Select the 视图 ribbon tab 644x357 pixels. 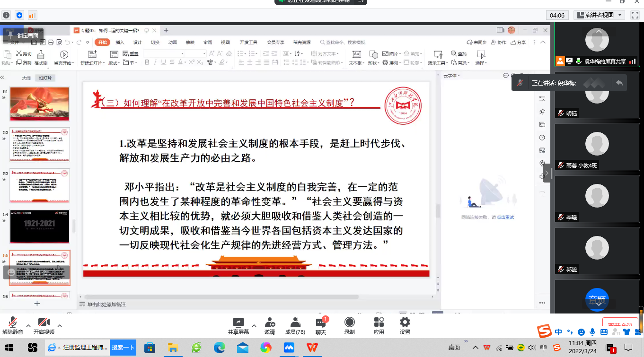[x=225, y=42]
